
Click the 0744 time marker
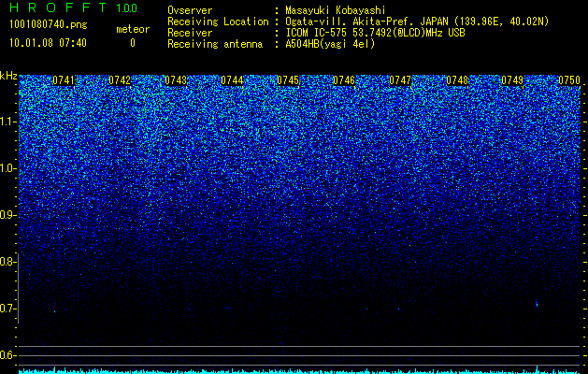(232, 80)
